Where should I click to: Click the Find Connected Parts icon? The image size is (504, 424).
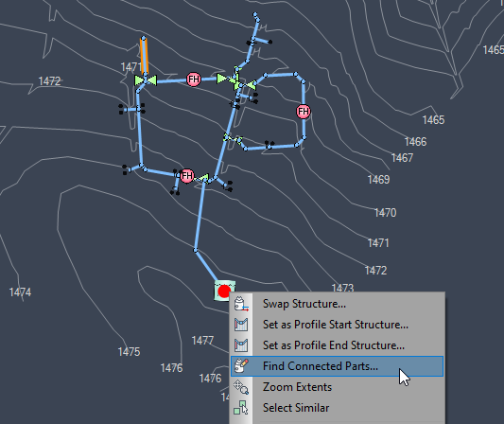click(x=241, y=365)
